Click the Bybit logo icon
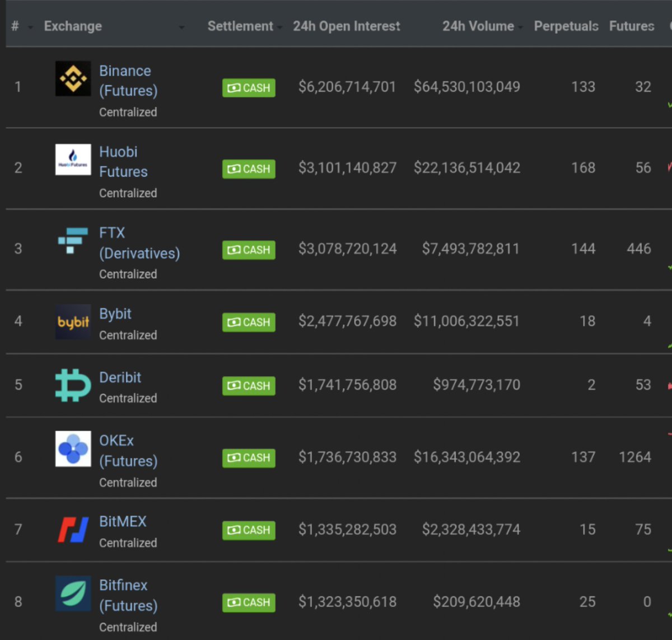The width and height of the screenshot is (672, 640). click(x=73, y=321)
